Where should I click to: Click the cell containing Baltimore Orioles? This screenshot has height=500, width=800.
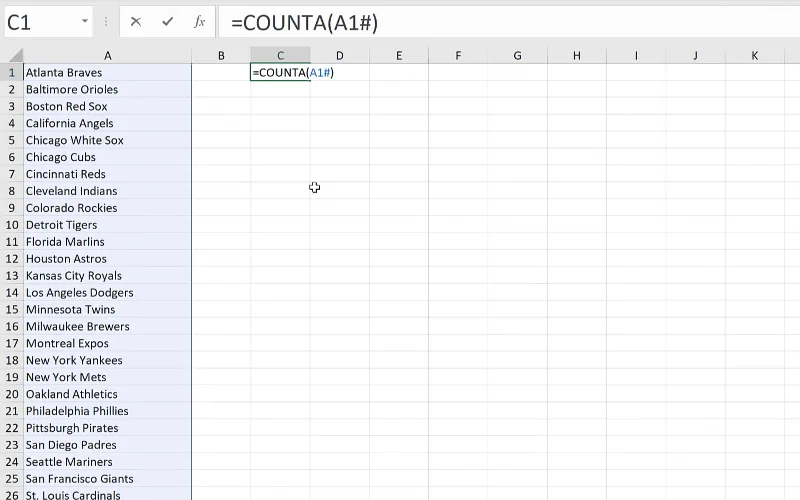coord(108,89)
